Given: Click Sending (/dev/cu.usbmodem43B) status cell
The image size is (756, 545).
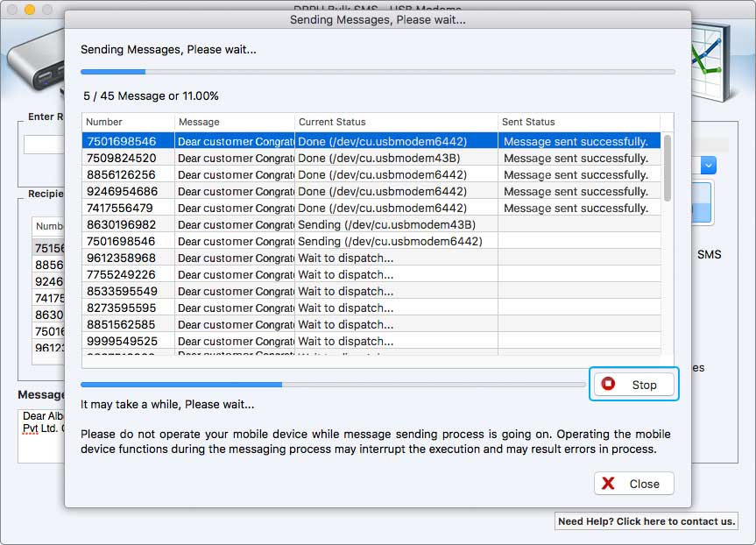Looking at the screenshot, I should tap(396, 225).
